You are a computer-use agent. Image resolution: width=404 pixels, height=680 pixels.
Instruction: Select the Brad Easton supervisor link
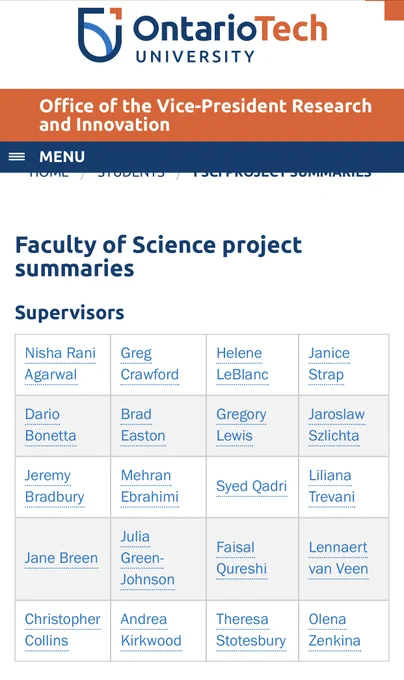[x=143, y=425]
